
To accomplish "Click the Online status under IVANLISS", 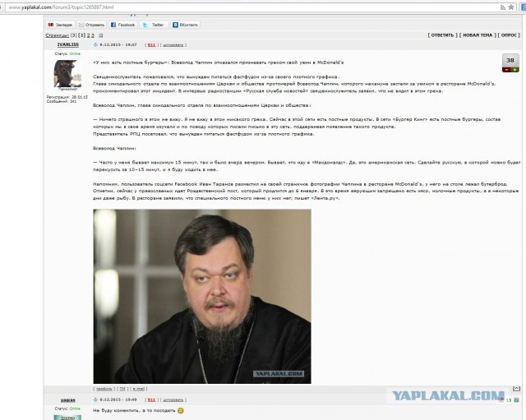I will pos(75,53).
